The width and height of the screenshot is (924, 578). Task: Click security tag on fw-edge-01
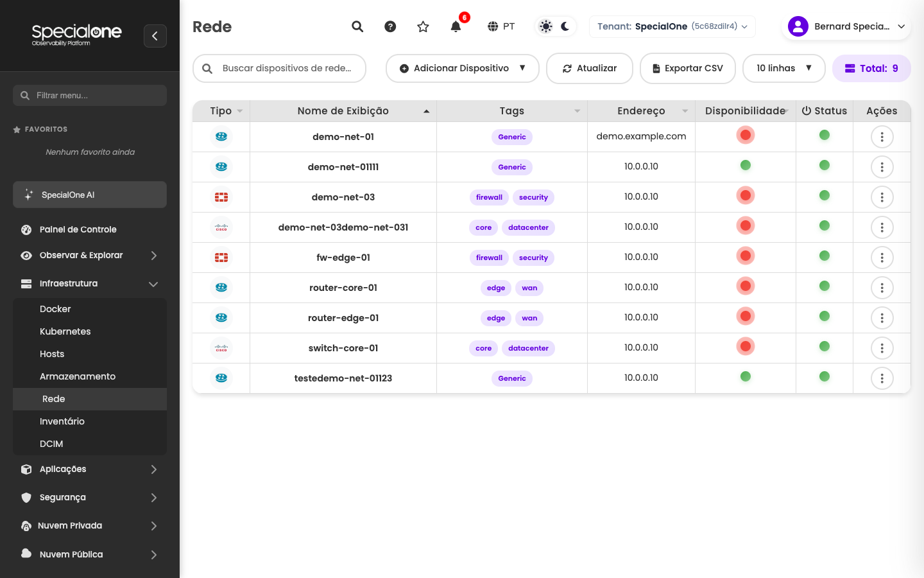point(533,258)
